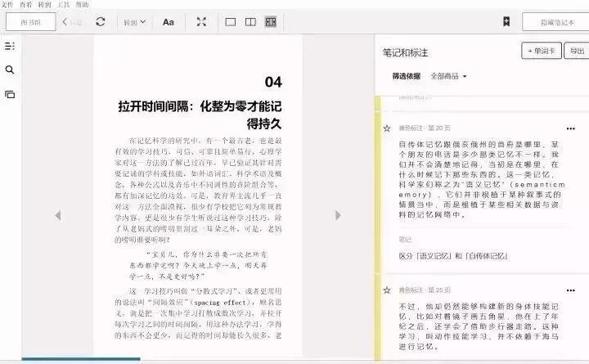Open the 查看 menu

point(26,5)
